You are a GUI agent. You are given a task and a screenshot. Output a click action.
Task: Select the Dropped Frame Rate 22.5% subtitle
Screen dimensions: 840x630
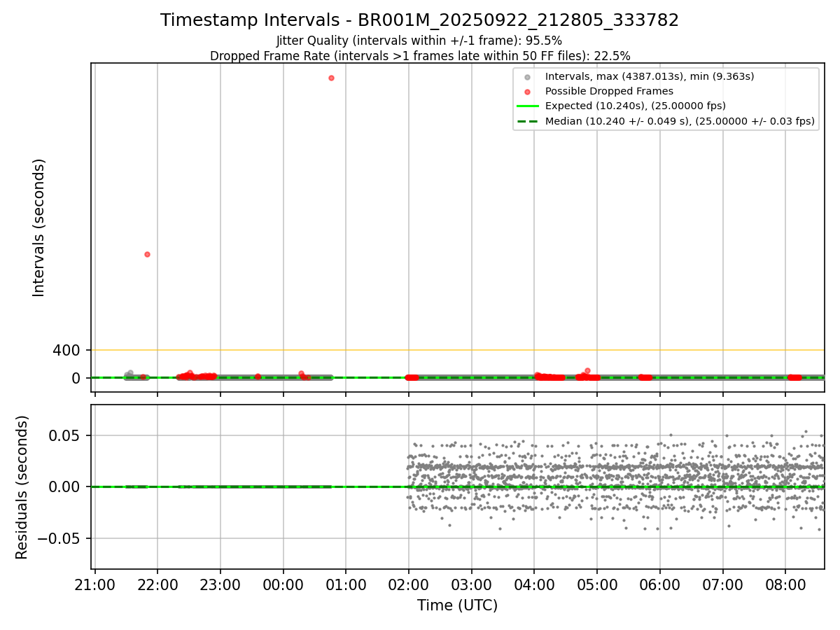420,56
